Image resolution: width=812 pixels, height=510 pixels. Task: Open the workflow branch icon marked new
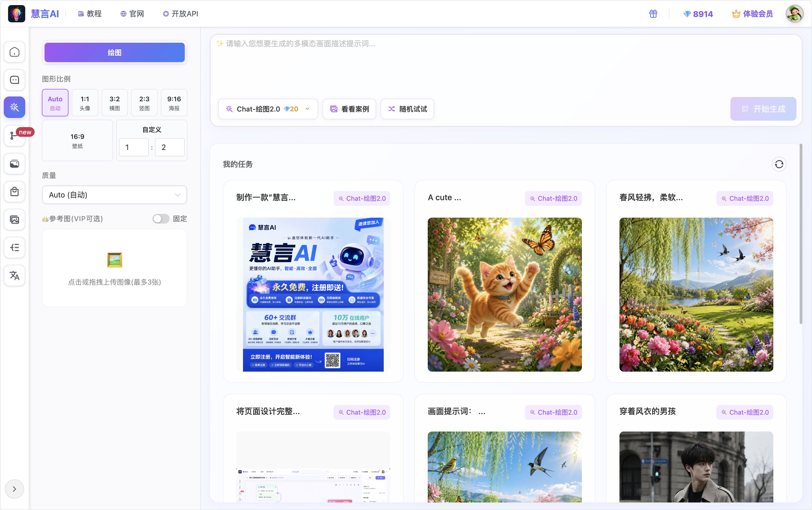click(15, 136)
